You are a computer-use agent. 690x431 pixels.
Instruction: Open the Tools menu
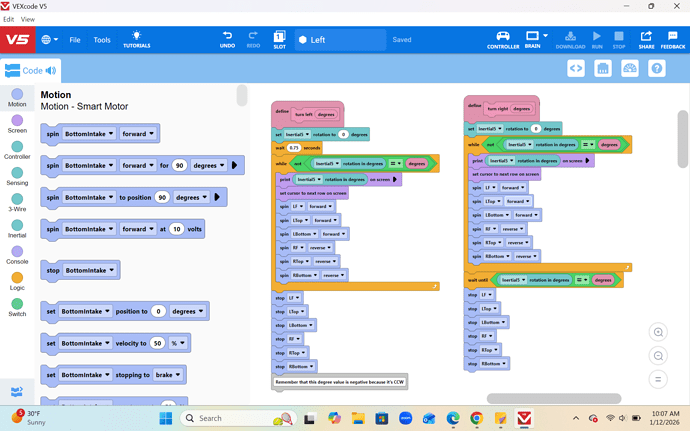pos(102,40)
